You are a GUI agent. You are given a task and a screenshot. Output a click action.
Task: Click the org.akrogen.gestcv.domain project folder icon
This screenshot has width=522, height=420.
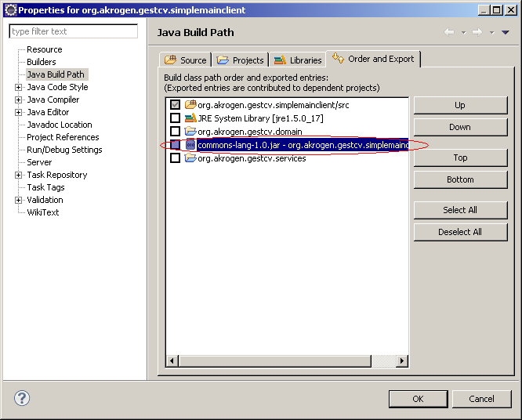coord(190,132)
